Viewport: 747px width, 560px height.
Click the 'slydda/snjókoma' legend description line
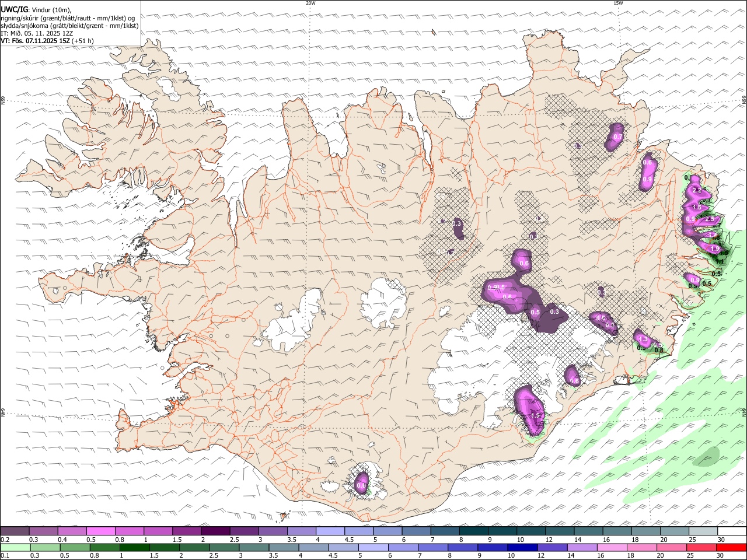(x=69, y=26)
